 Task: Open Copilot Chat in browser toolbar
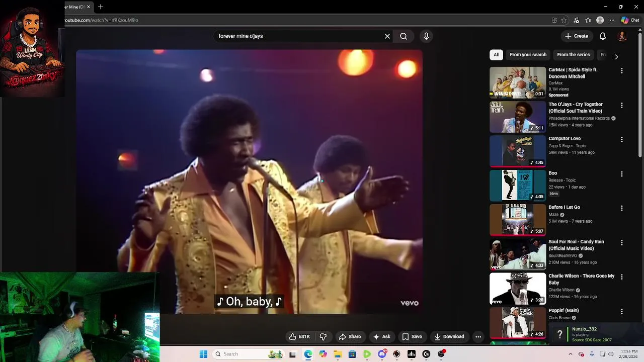coord(630,20)
